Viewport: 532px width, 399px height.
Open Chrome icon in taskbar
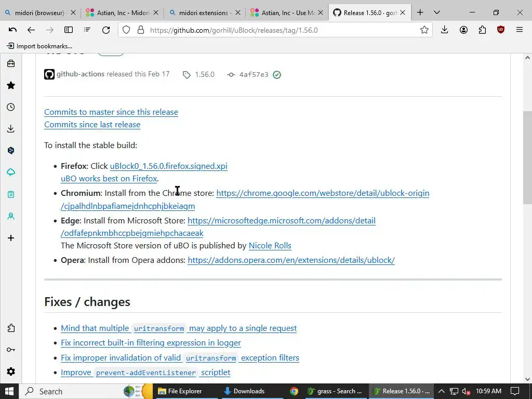(294, 391)
